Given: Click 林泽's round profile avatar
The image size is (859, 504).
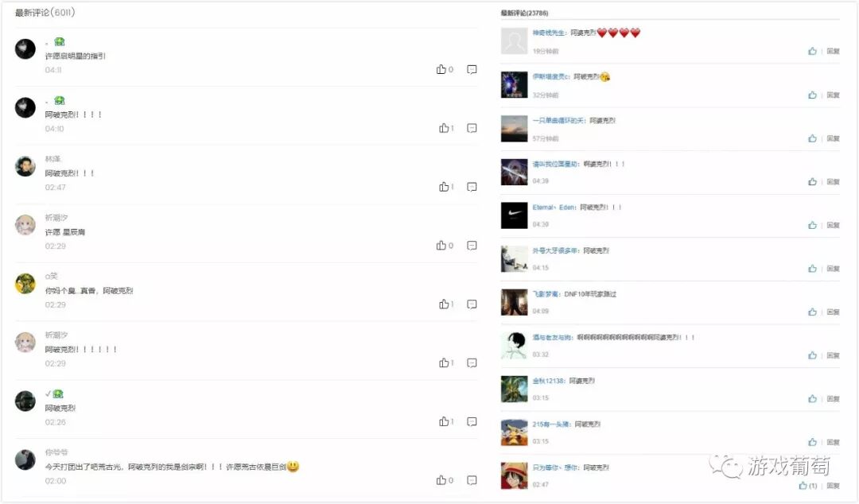Looking at the screenshot, I should (25, 166).
